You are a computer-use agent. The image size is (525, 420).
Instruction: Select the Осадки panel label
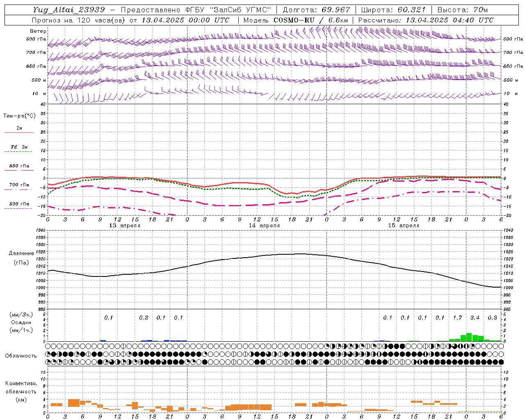tap(21, 322)
